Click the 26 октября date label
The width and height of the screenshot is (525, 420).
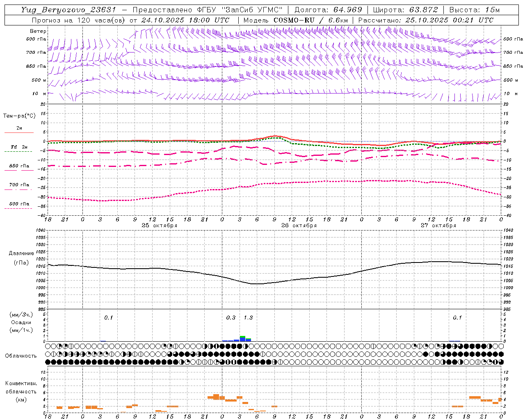coord(299,226)
